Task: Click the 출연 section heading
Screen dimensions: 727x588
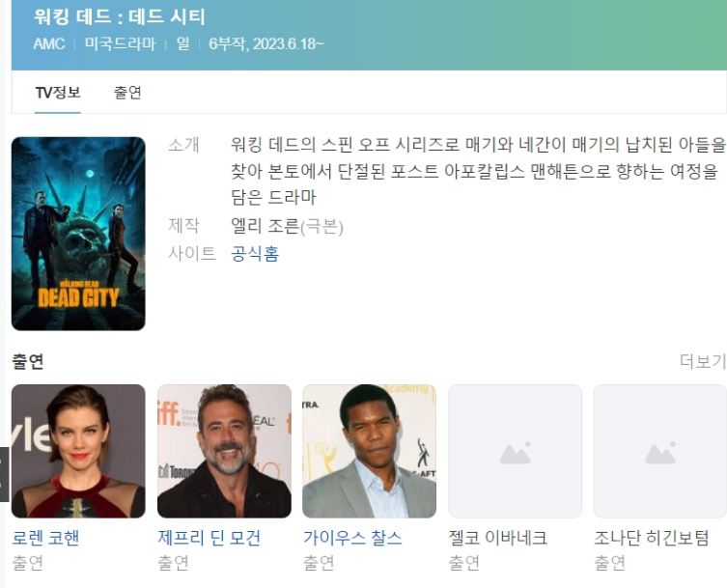Action: click(x=28, y=361)
